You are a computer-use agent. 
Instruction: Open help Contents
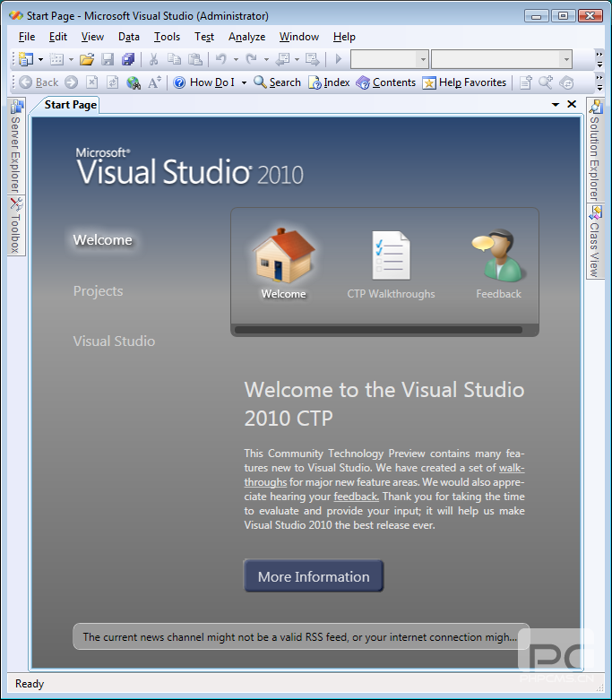[x=385, y=82]
